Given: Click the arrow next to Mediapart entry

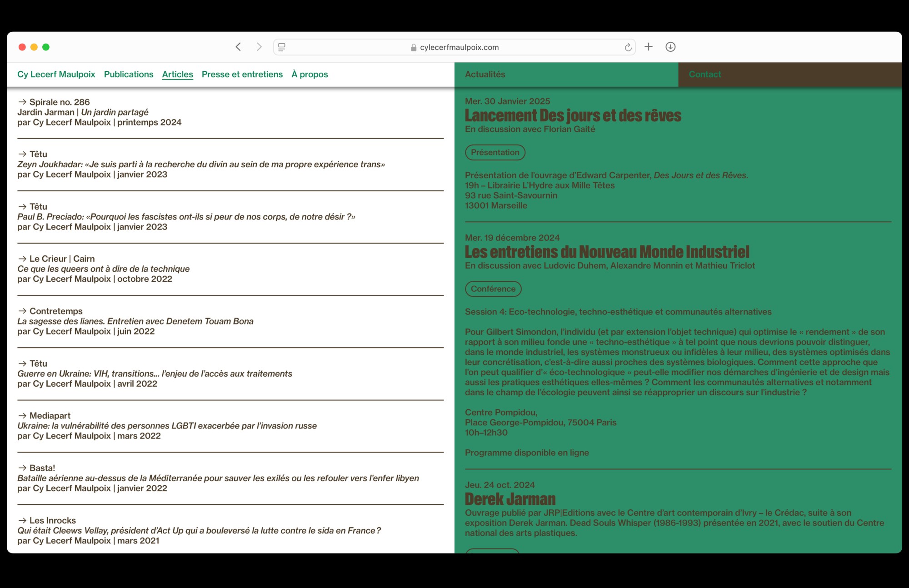Looking at the screenshot, I should click(x=22, y=416).
